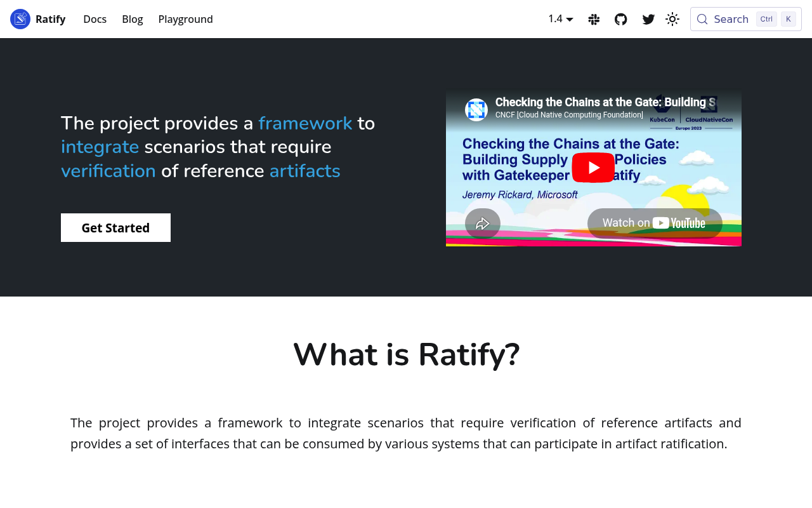812x508 pixels.
Task: Click the highlighted word framework
Action: tap(305, 123)
